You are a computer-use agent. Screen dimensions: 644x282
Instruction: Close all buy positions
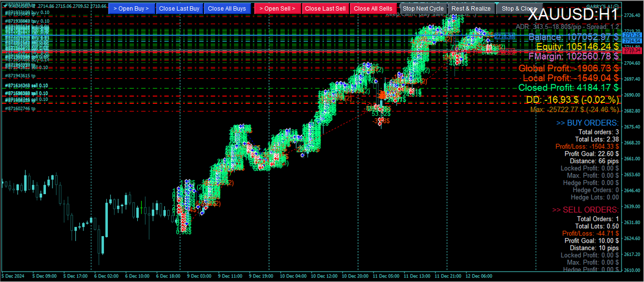tap(227, 8)
